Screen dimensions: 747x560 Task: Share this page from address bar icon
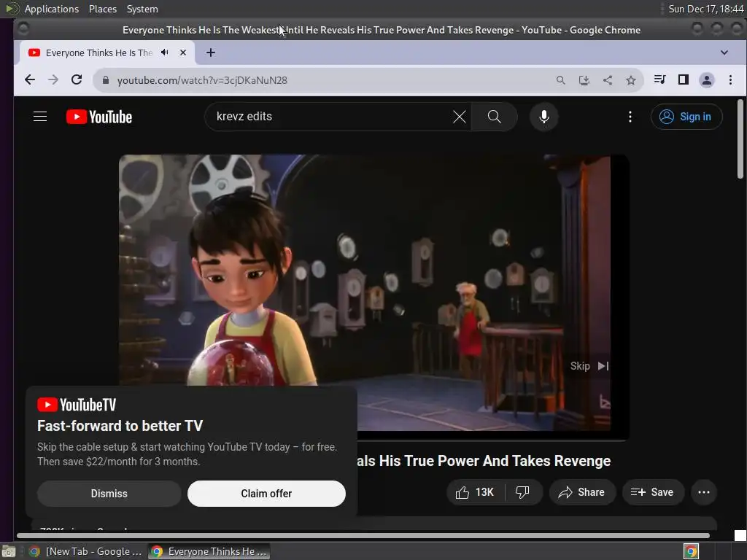[x=608, y=80]
